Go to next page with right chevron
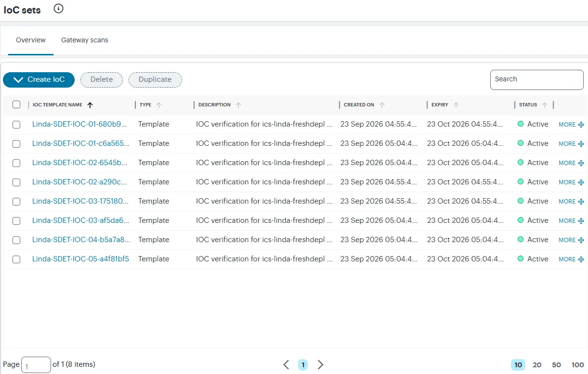Screen dimensions: 588x374 click(x=321, y=365)
